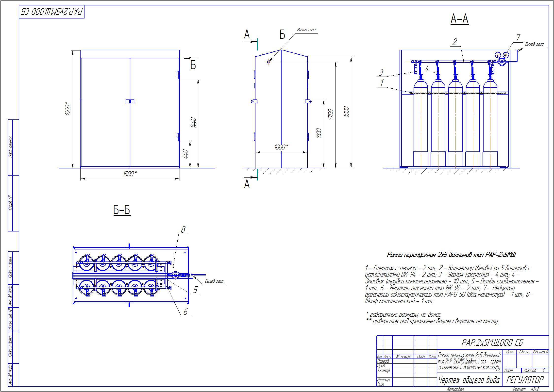Select callout number 6 in plan view
Screen dimensions: 554x392
pyautogui.click(x=185, y=312)
